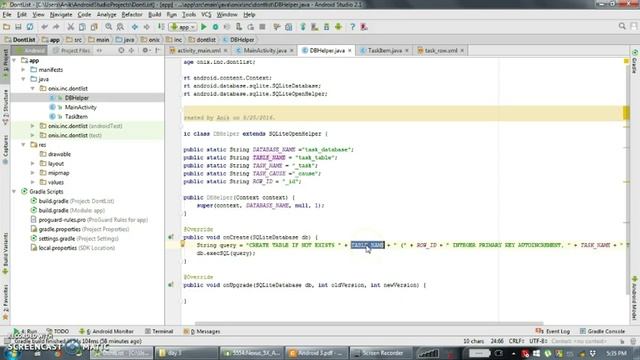Click the Android Device Monitor icon
Viewport: 640px width, 360px height.
pyautogui.click(x=338, y=27)
